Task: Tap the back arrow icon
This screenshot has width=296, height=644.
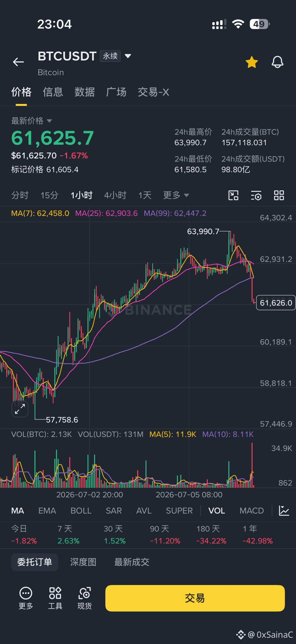Action: pyautogui.click(x=18, y=62)
